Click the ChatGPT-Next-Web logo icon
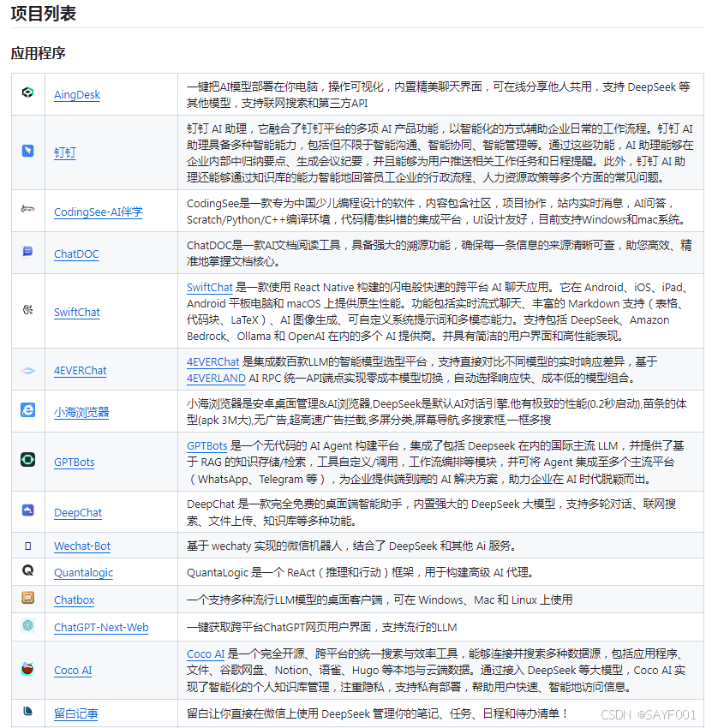The image size is (712, 728). pos(28,625)
